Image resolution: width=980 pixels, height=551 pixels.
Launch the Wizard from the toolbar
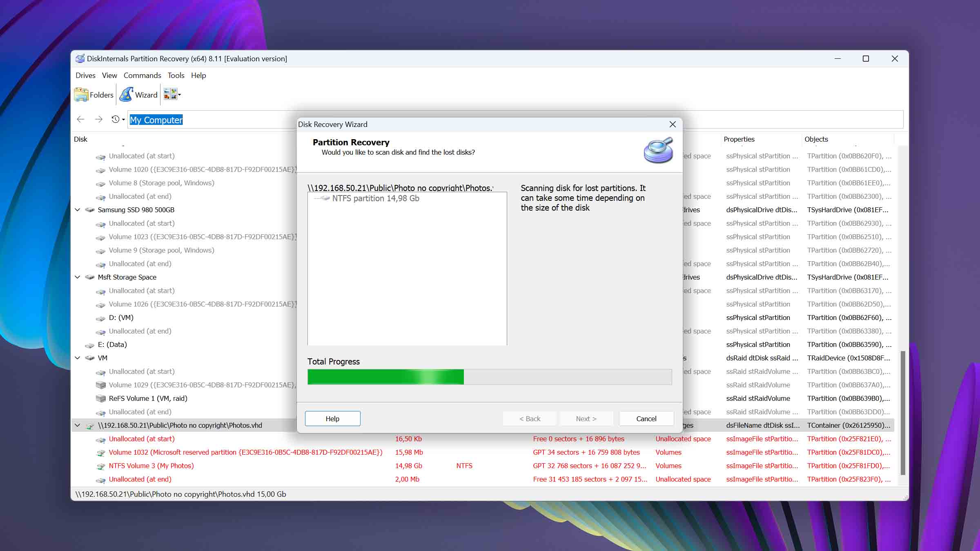click(x=139, y=95)
